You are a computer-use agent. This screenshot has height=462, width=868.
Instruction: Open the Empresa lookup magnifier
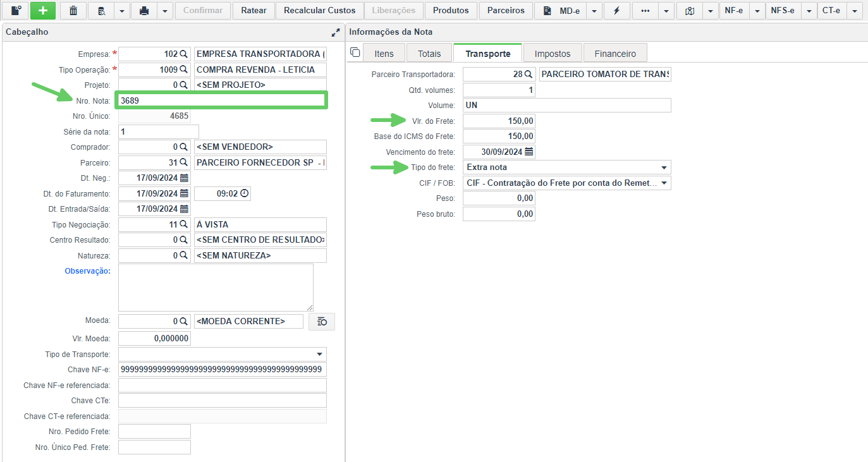click(184, 54)
